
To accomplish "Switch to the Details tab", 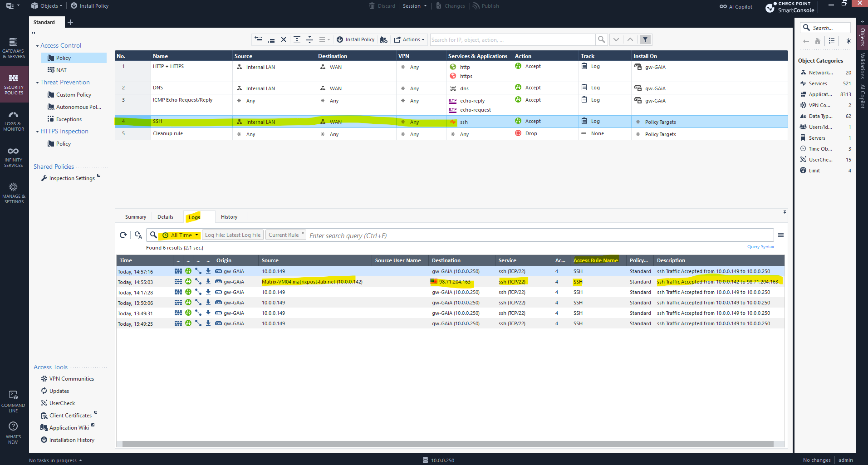I will coord(165,217).
